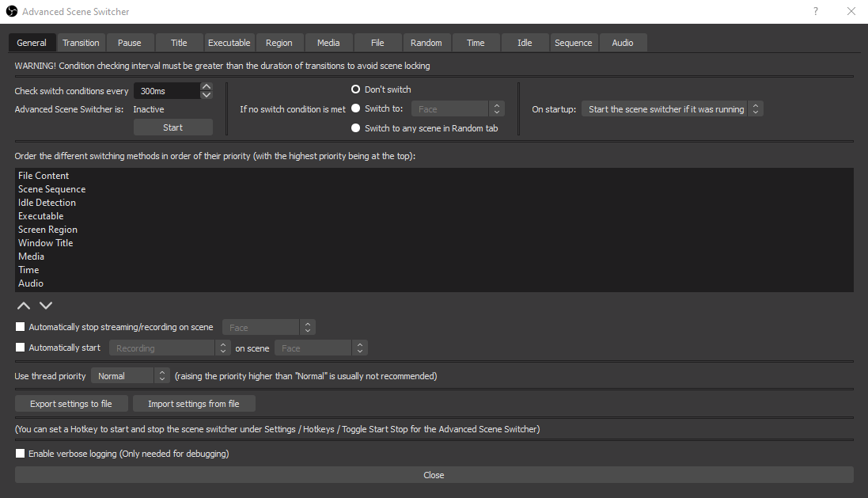Decrease check interval with down arrow

click(x=207, y=95)
